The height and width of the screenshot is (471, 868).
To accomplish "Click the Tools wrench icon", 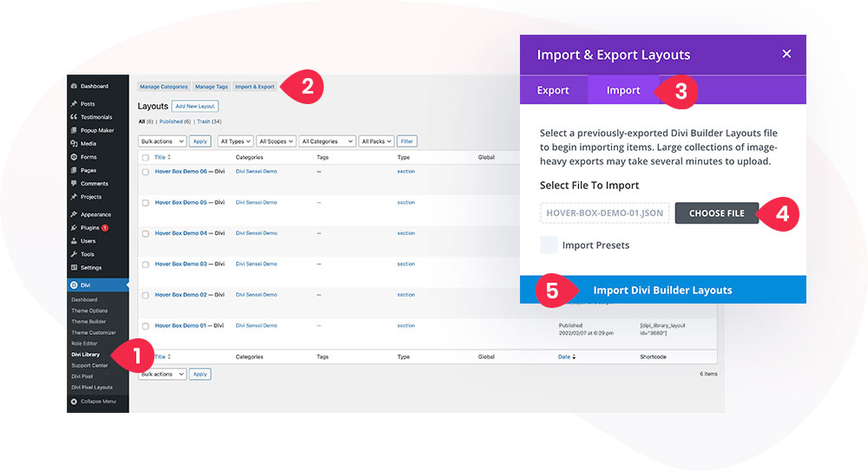I will pos(74,255).
